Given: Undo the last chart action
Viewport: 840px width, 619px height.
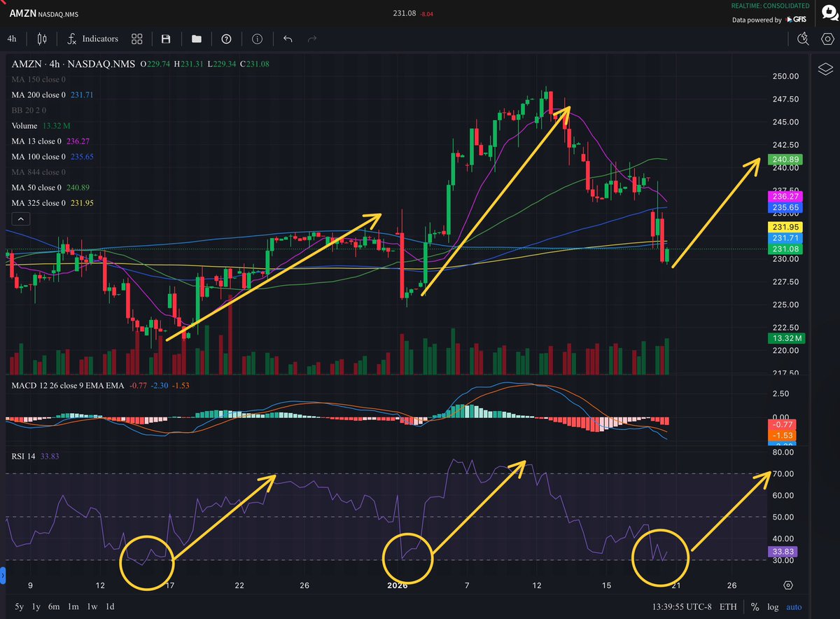Looking at the screenshot, I should 287,39.
